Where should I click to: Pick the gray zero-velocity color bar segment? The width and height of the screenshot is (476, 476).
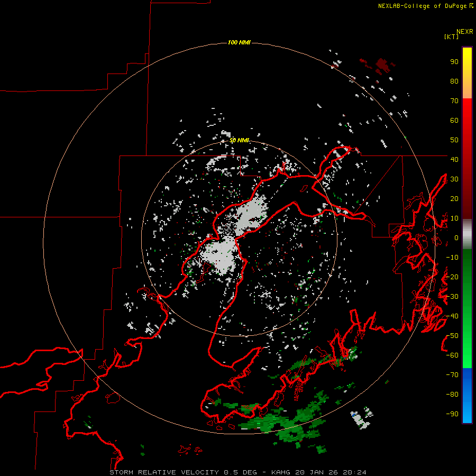pyautogui.click(x=467, y=234)
